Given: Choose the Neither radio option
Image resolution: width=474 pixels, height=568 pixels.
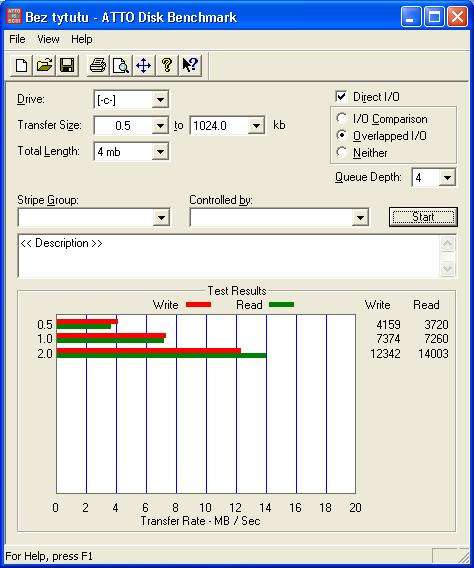Looking at the screenshot, I should [x=341, y=152].
